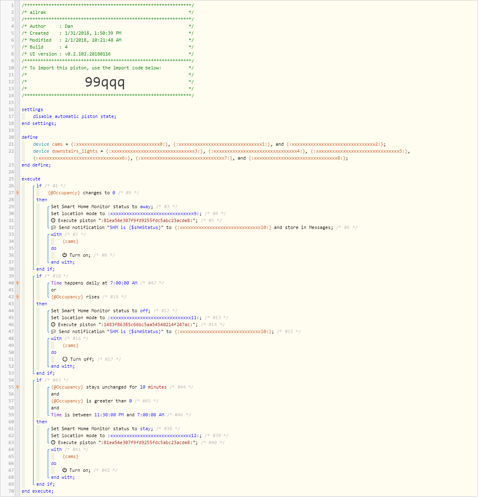Click 'Set Smart Home Monitor status to off;'
This screenshot has height=500, width=480.
(101, 311)
